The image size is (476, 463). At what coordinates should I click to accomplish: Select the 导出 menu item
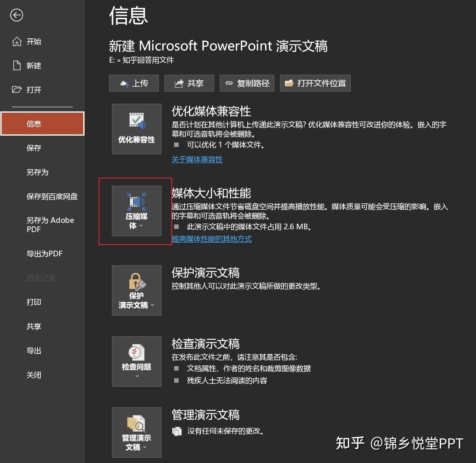click(x=34, y=350)
